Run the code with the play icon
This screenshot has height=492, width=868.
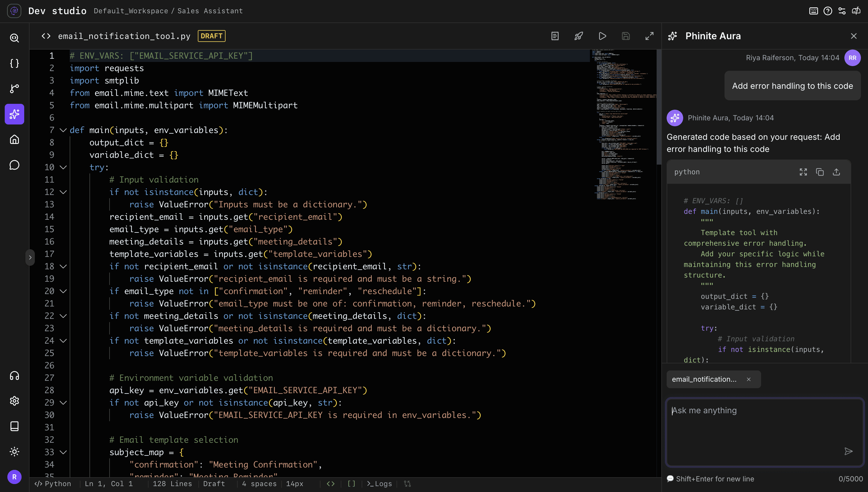click(x=602, y=36)
